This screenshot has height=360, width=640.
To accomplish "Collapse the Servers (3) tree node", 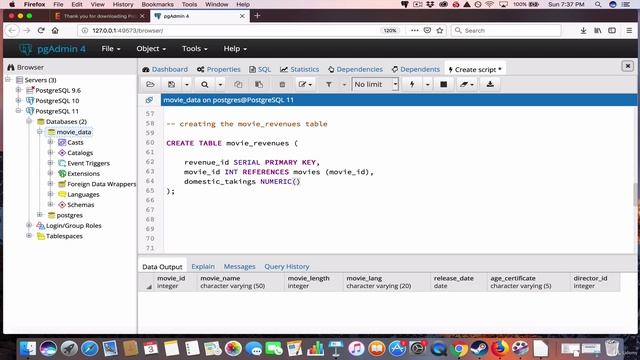I will (x=8, y=80).
